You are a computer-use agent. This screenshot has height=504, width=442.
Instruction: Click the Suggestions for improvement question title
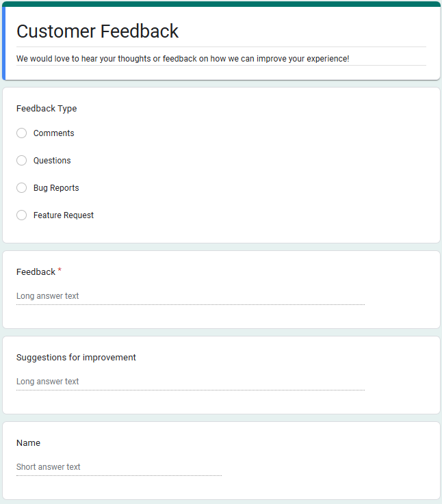[x=76, y=358]
